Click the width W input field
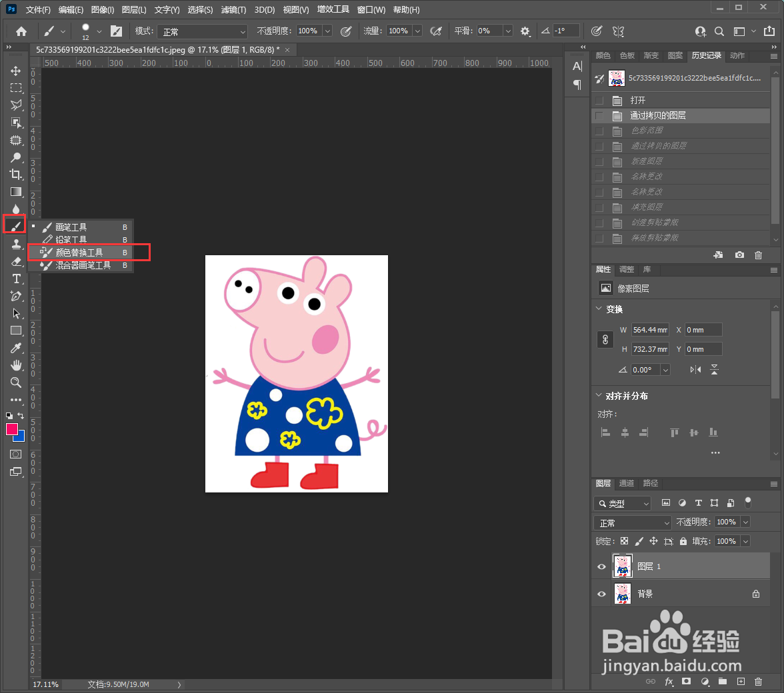 (x=649, y=330)
